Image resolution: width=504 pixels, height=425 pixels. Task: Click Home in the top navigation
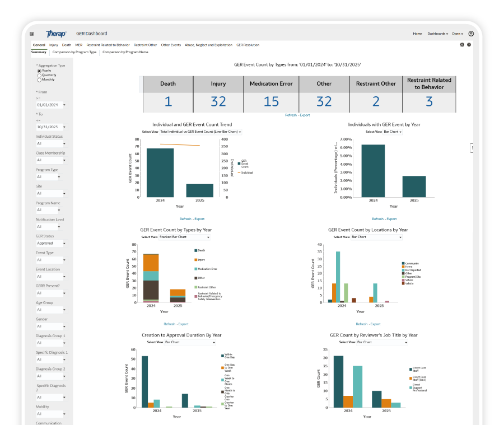point(418,34)
